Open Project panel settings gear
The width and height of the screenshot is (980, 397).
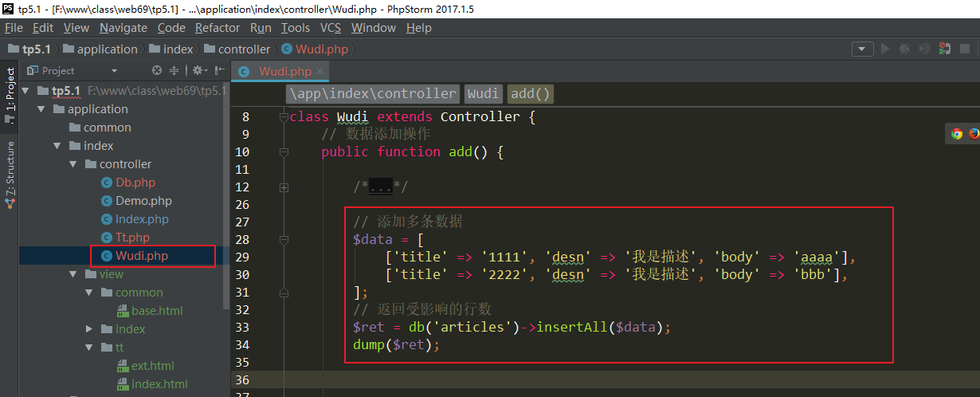pyautogui.click(x=197, y=70)
